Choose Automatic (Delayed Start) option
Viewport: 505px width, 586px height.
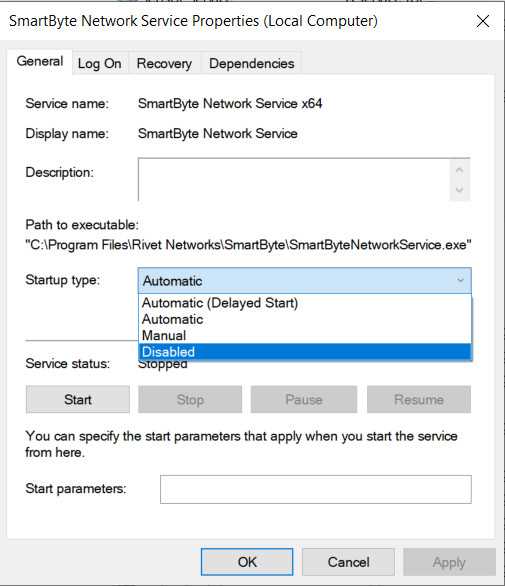305,302
